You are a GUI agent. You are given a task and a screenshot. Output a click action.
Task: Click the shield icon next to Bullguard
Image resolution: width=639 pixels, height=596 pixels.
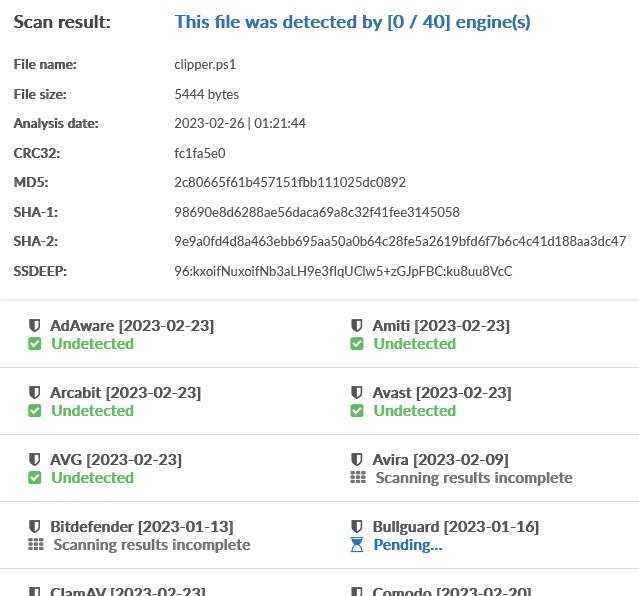357,526
